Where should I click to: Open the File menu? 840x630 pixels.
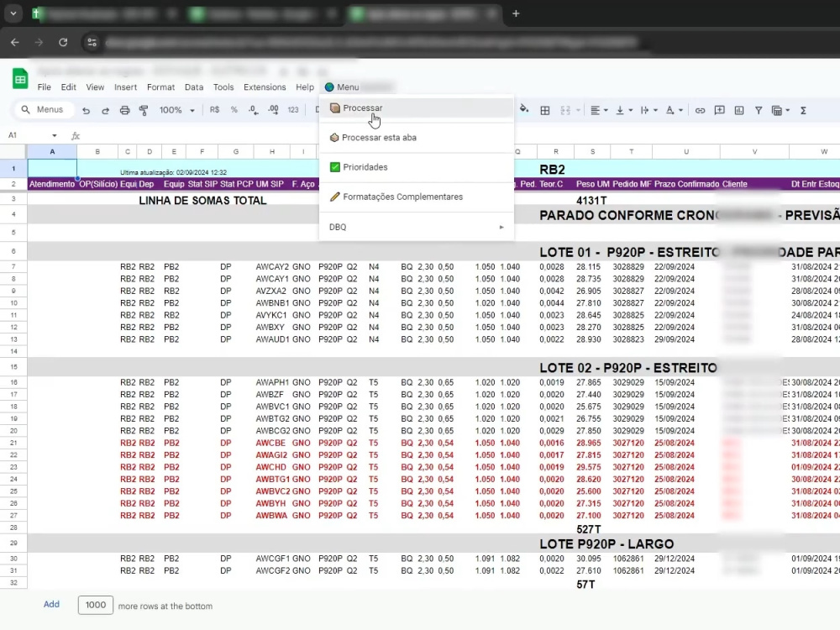(44, 87)
